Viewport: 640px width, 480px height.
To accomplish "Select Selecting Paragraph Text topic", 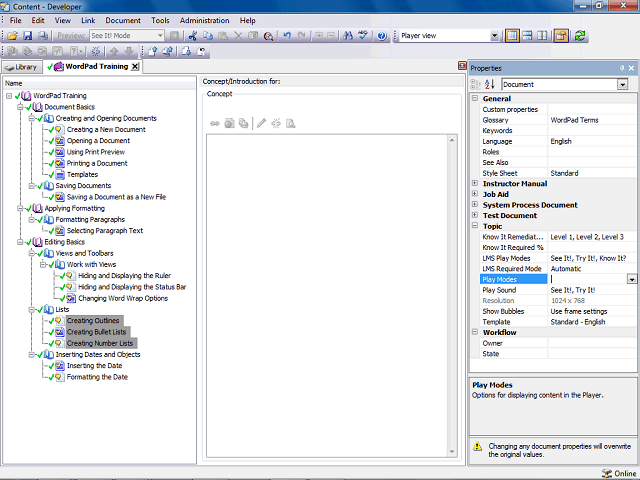I will (x=105, y=231).
